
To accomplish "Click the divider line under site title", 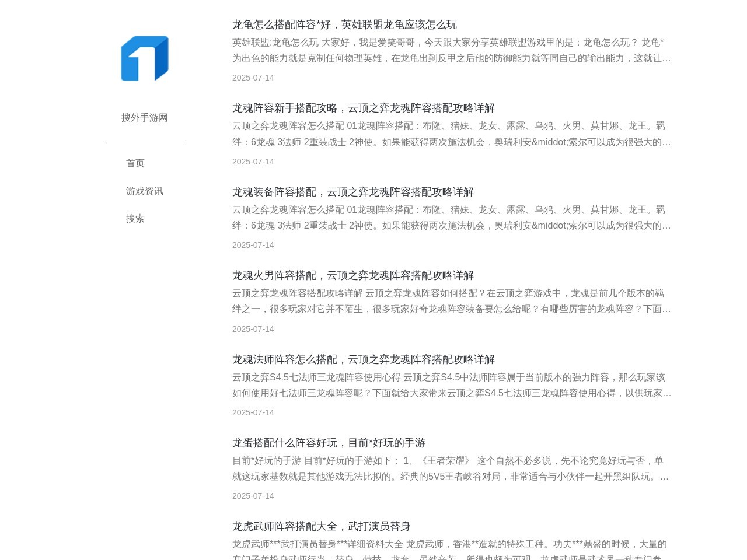I will [x=144, y=142].
